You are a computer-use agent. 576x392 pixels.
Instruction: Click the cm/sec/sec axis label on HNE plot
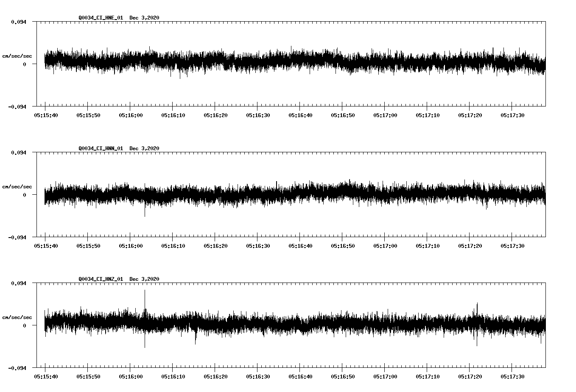tap(17, 55)
